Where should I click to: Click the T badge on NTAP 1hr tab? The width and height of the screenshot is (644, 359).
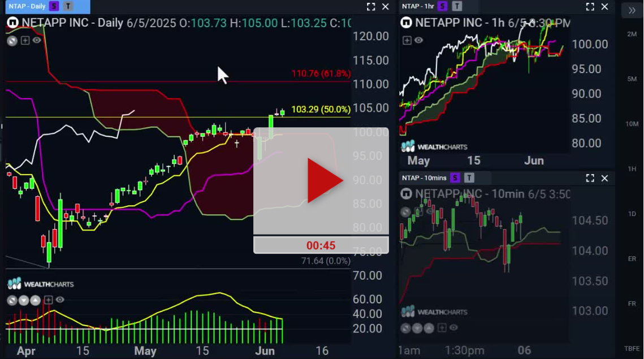(x=457, y=6)
